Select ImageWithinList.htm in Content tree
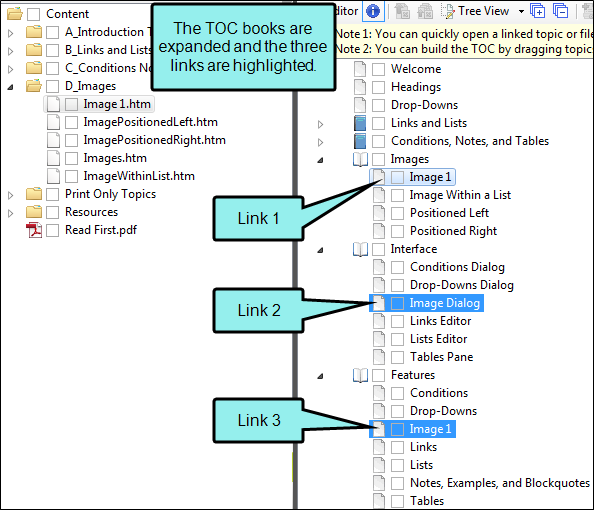Image resolution: width=594 pixels, height=510 pixels. tap(139, 176)
